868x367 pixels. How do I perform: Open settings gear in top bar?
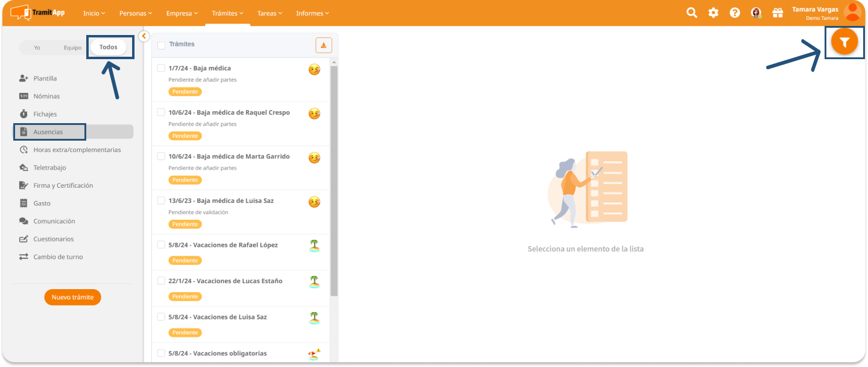[x=713, y=13]
